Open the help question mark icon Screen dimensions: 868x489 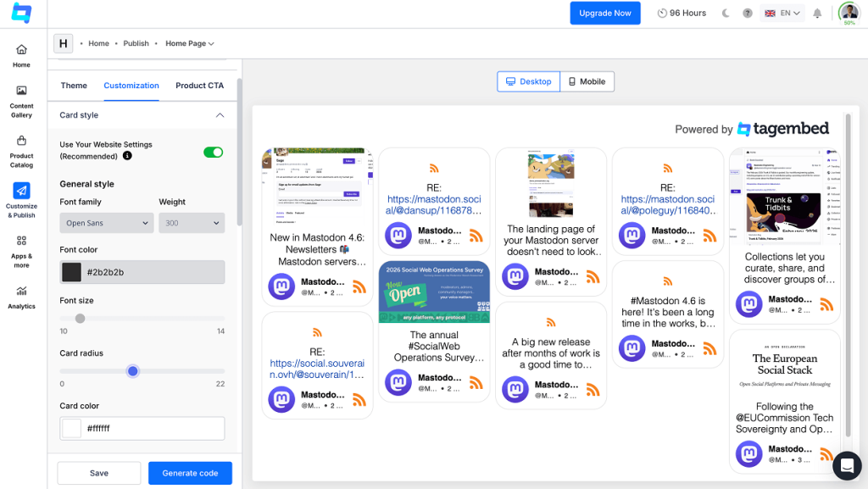[748, 14]
